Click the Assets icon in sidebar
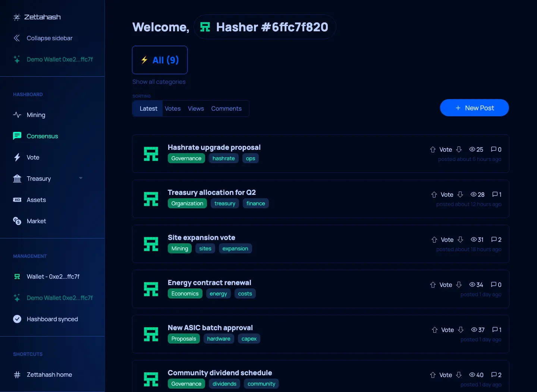 pos(17,200)
